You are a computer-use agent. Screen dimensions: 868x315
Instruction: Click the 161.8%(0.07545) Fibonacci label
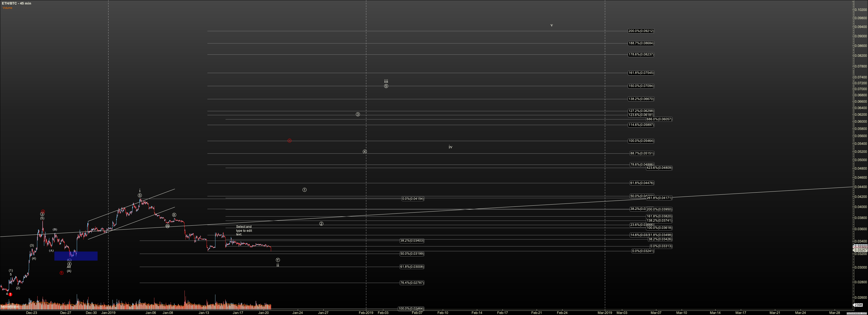[x=641, y=73]
